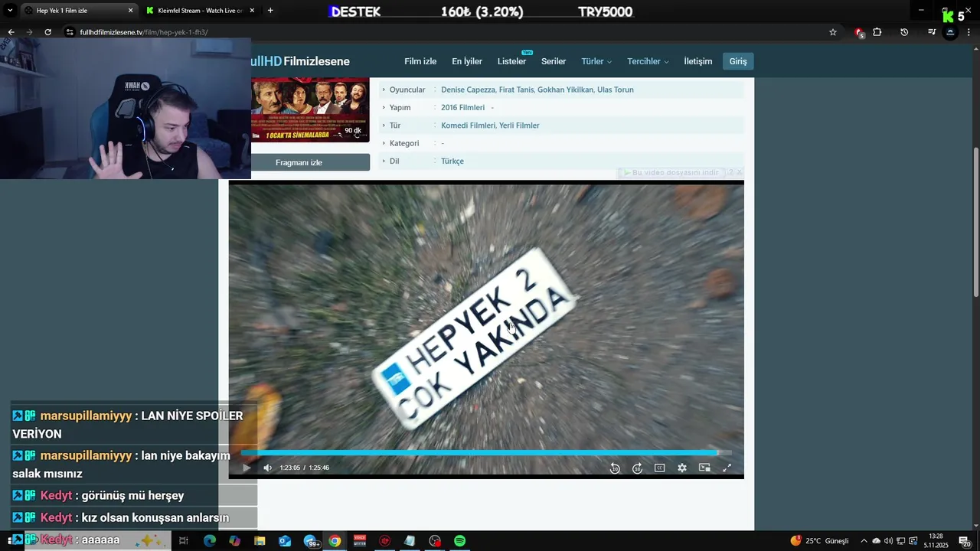The image size is (980, 551).
Task: Switch to Kleimfel Stream browser tab
Action: [x=199, y=11]
